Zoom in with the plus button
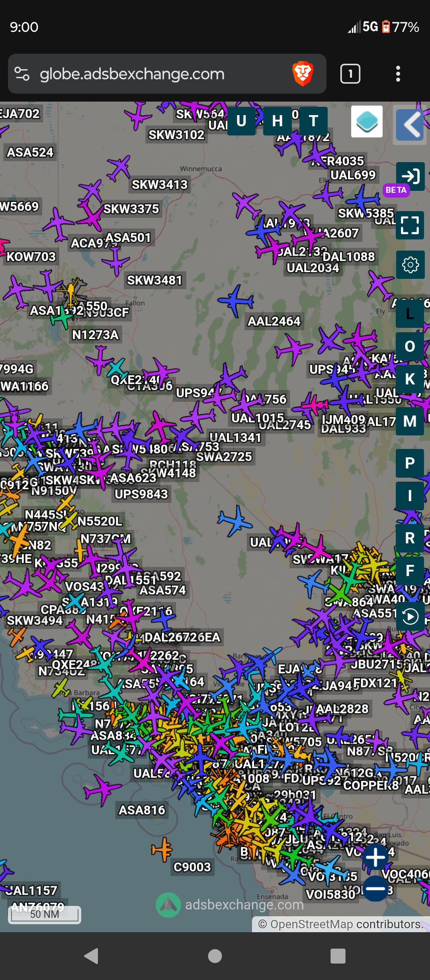Screen dimensions: 430x980 click(375, 857)
